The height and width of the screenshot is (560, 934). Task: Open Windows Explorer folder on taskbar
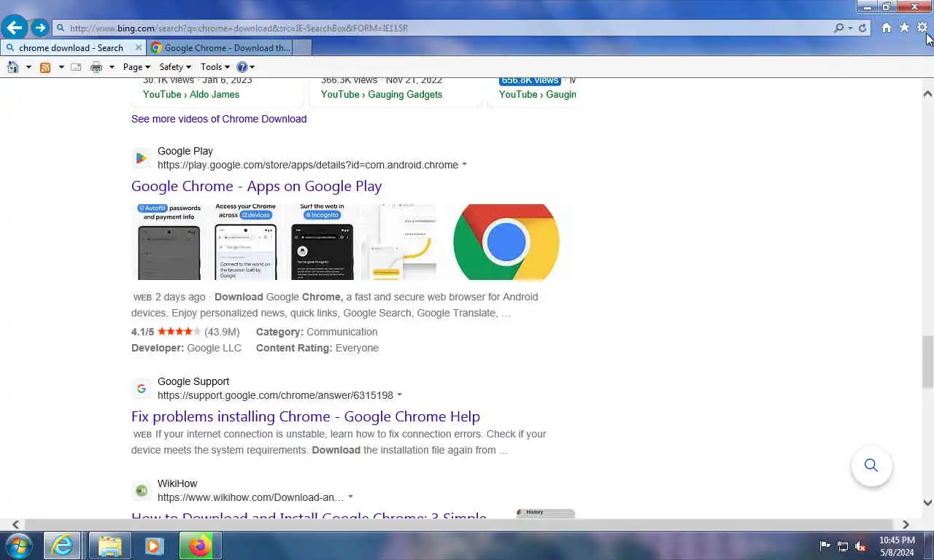[110, 545]
